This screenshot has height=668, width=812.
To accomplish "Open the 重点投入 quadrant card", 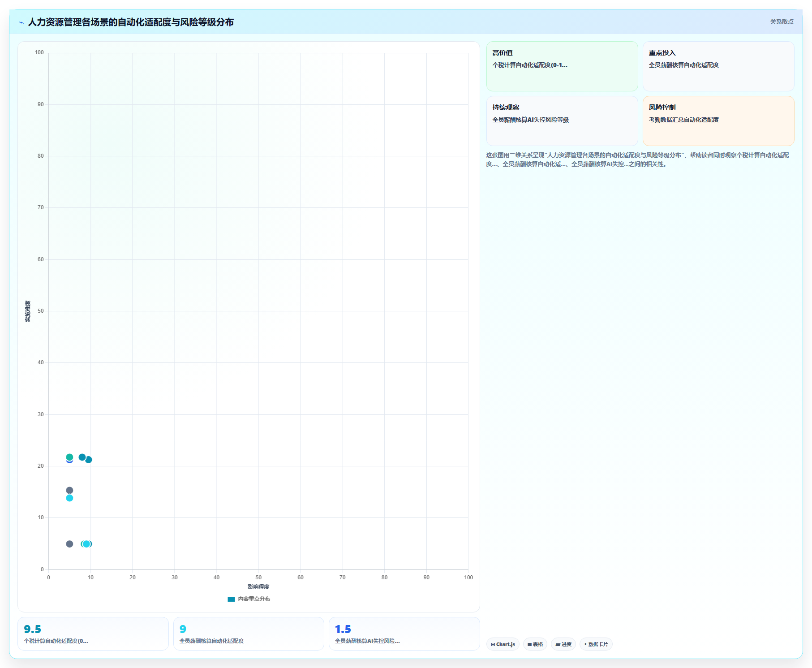I will 718,66.
